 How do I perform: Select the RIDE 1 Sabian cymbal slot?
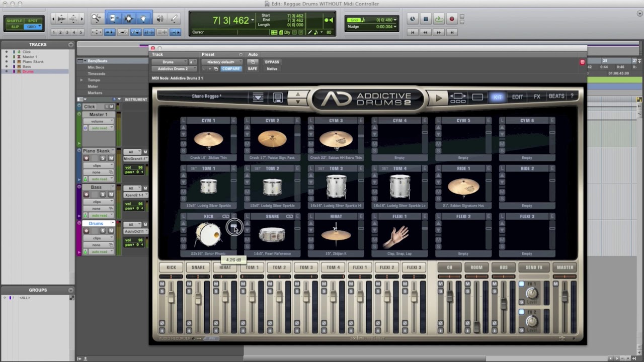pos(463,187)
